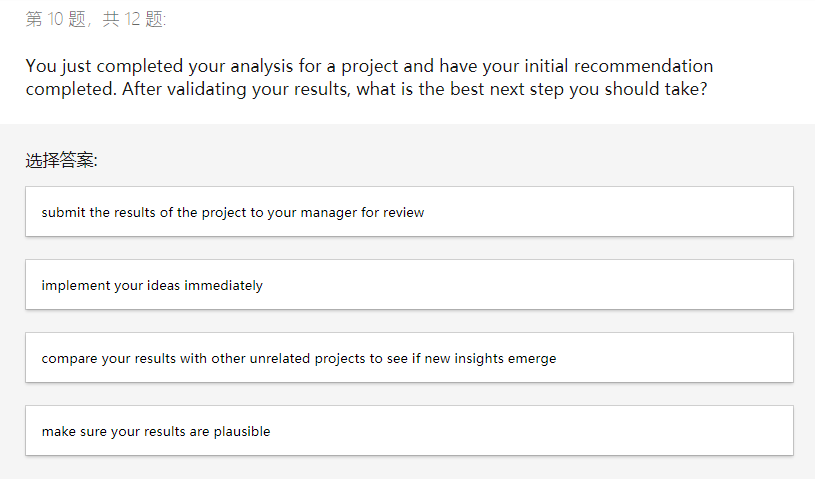Viewport: 815px width, 479px height.
Task: Click the "第 10 题，共 12 题" question counter
Action: (96, 19)
